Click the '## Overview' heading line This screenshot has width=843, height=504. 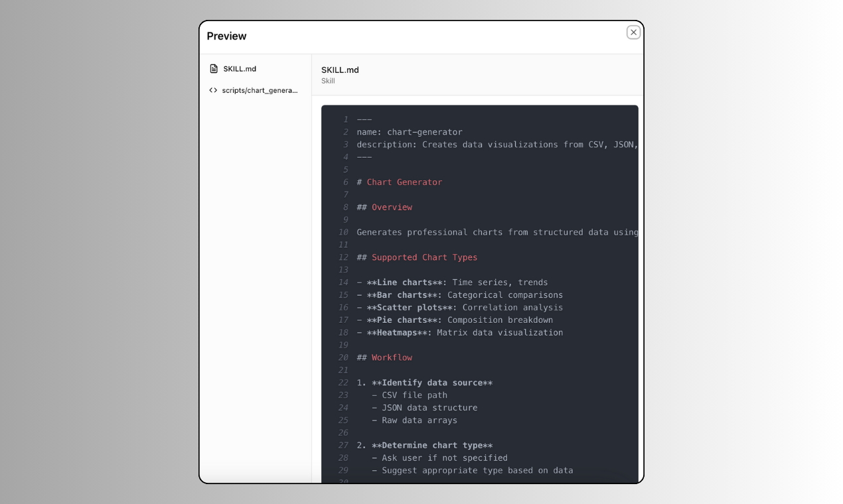click(384, 208)
